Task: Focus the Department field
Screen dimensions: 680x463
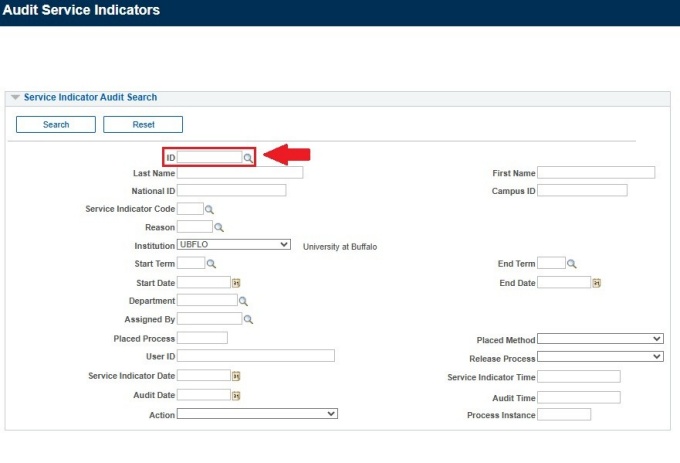Action: click(207, 300)
